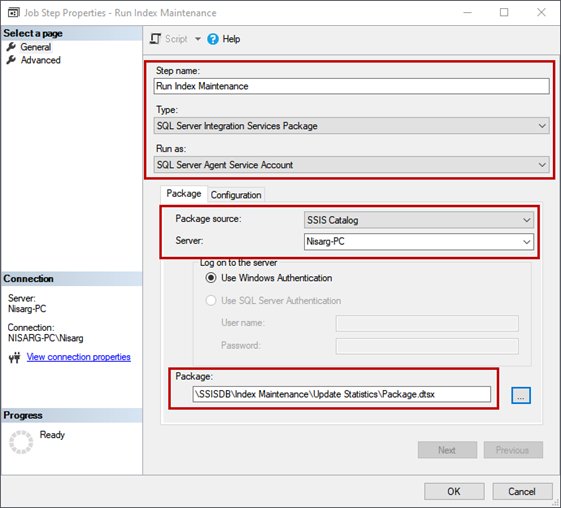Click the Close window button
Viewport: 561px width, 508px height.
coord(541,13)
